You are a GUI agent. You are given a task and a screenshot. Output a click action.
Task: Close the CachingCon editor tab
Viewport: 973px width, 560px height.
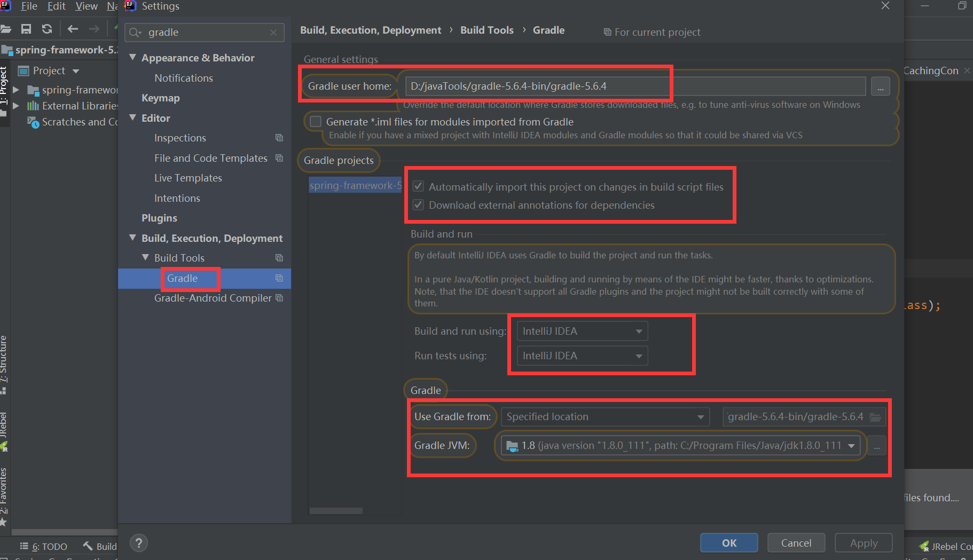point(967,70)
